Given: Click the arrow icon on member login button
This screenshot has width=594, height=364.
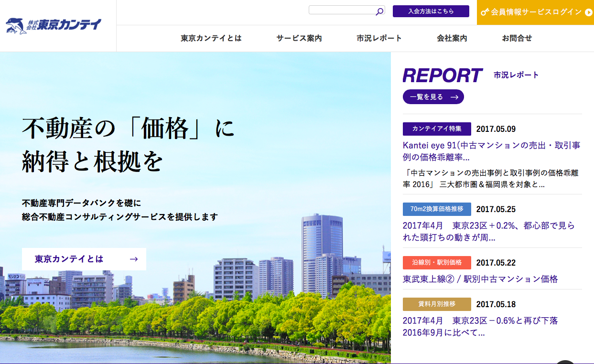Looking at the screenshot, I should [x=588, y=12].
